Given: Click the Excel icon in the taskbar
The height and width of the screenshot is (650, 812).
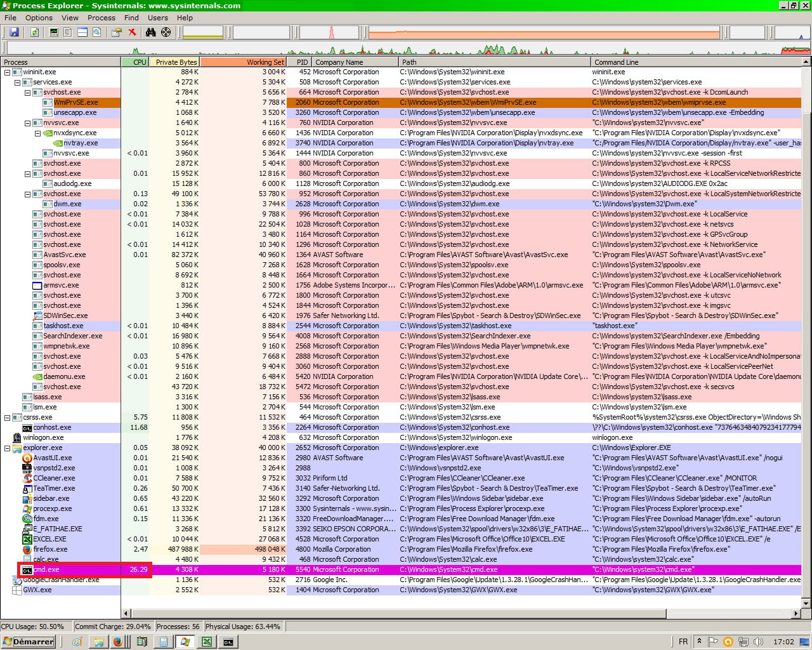Looking at the screenshot, I should 206,642.
